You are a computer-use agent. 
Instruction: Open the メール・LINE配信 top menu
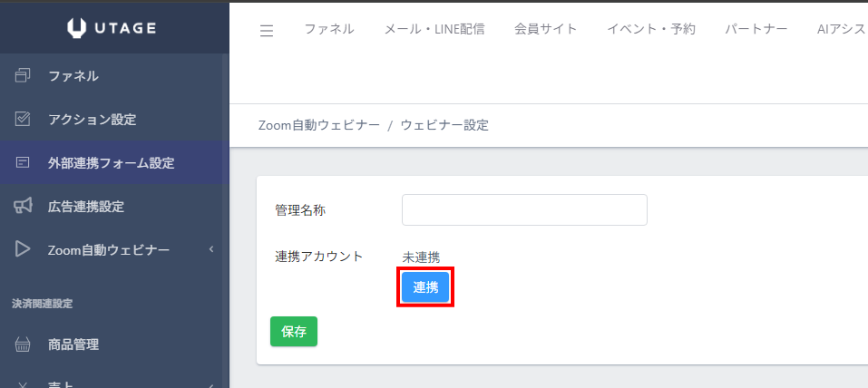[x=434, y=29]
